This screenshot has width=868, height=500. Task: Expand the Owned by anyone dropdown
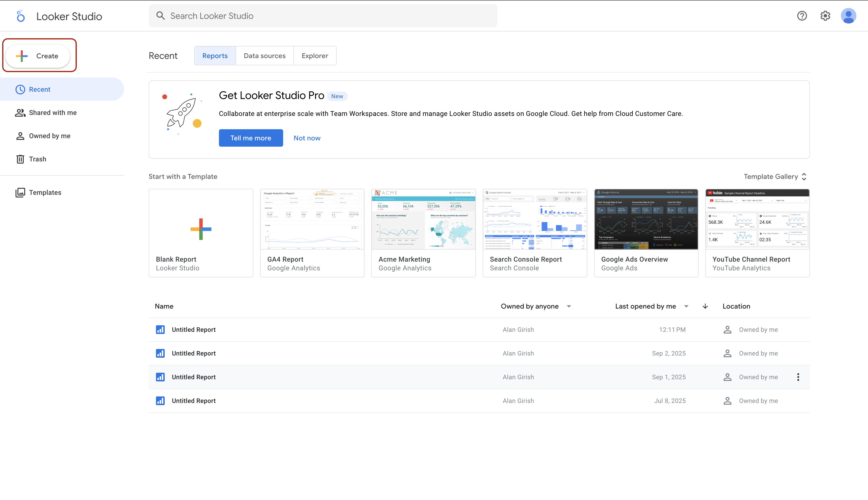coord(569,306)
